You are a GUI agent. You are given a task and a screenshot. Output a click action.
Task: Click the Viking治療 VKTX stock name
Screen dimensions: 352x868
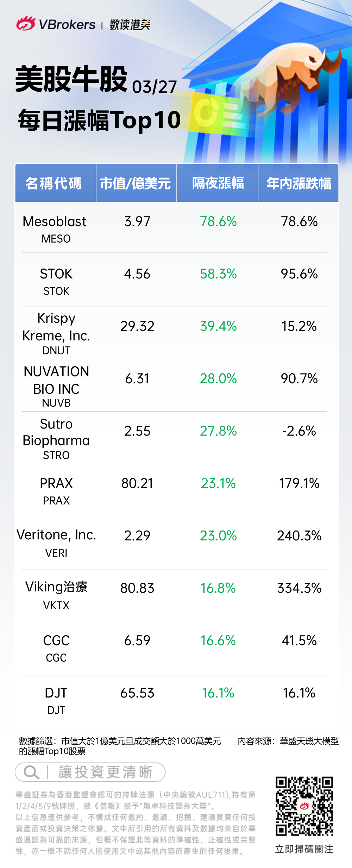pos(56,587)
